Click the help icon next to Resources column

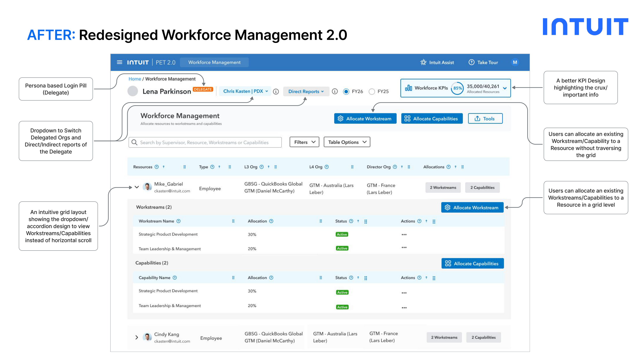157,167
